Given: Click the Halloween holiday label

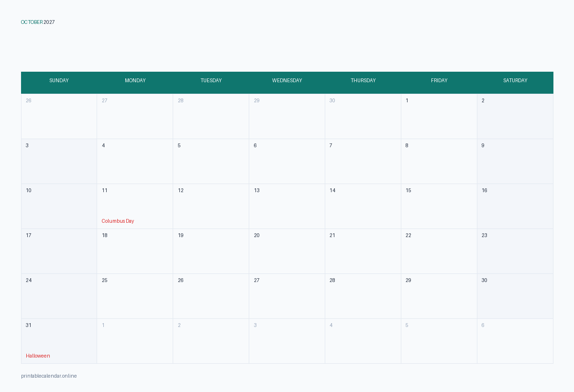Looking at the screenshot, I should point(38,356).
